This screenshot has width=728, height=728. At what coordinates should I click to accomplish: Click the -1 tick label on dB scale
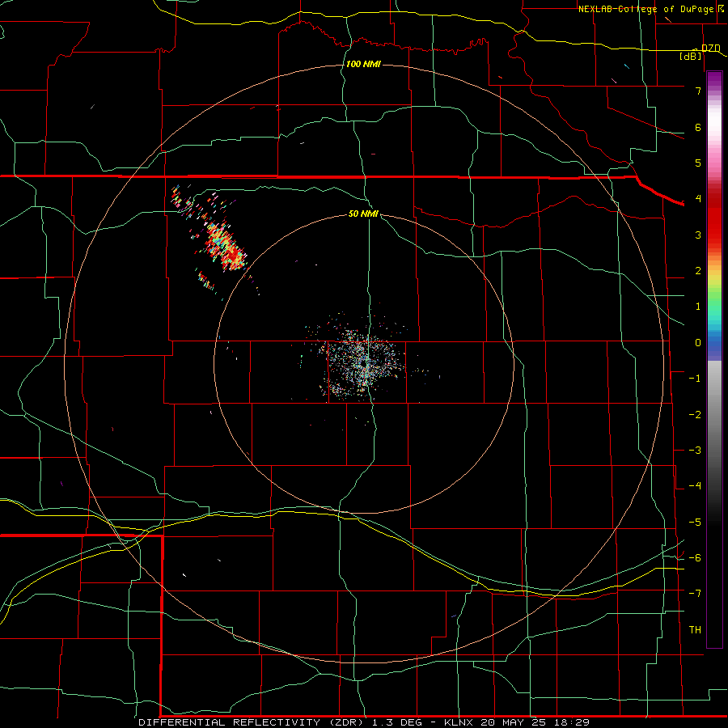point(695,379)
